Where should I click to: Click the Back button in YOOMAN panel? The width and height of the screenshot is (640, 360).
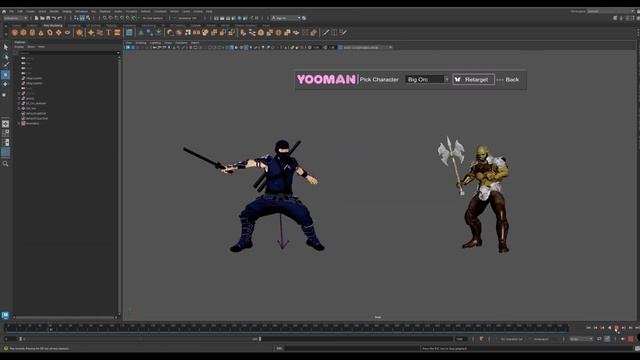pyautogui.click(x=512, y=80)
